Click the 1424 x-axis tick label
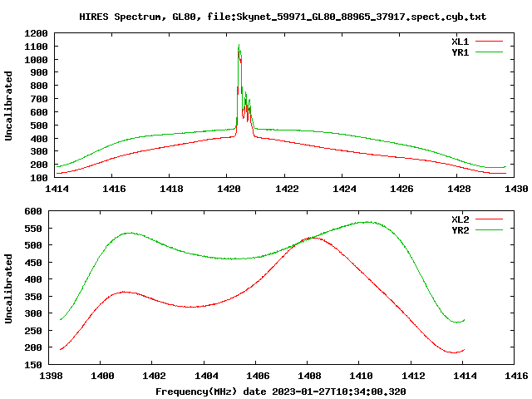The height and width of the screenshot is (399, 532). (x=344, y=189)
